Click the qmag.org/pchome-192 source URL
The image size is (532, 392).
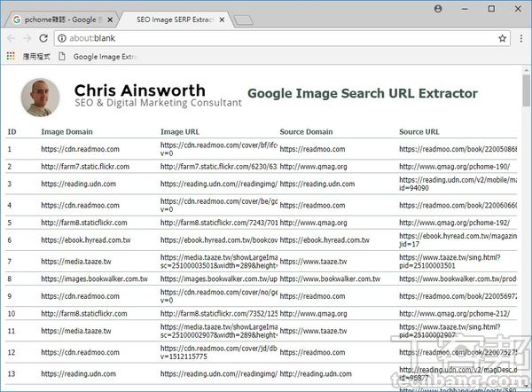click(x=454, y=223)
